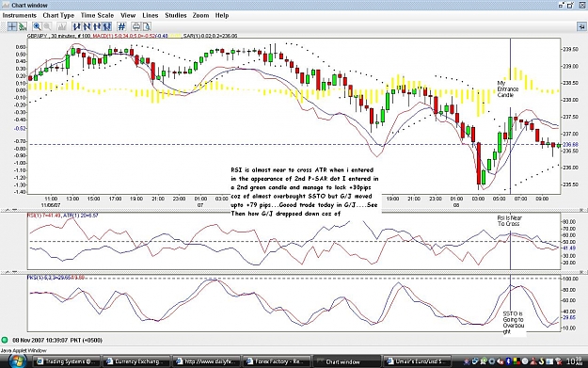The image size is (588, 368).
Task: Click the system tray clock
Action: 576,361
